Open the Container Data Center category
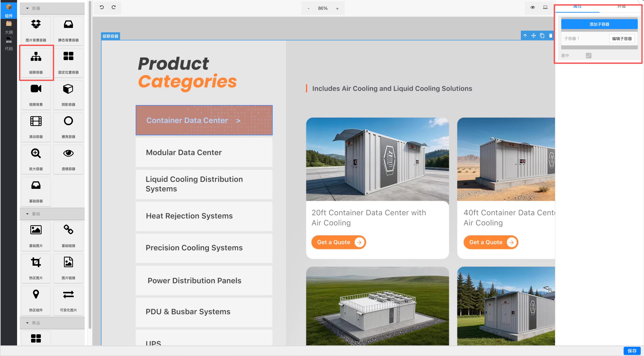Image resolution: width=644 pixels, height=356 pixels. (204, 120)
